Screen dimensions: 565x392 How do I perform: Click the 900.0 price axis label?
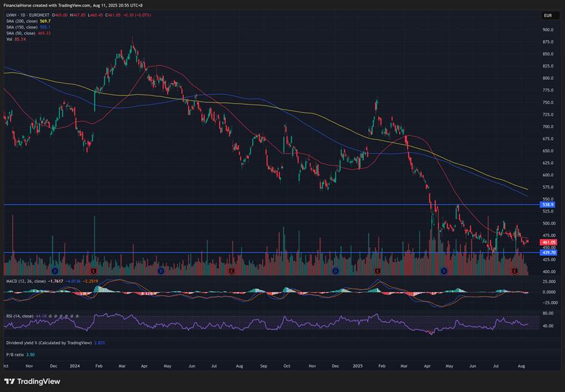547,30
